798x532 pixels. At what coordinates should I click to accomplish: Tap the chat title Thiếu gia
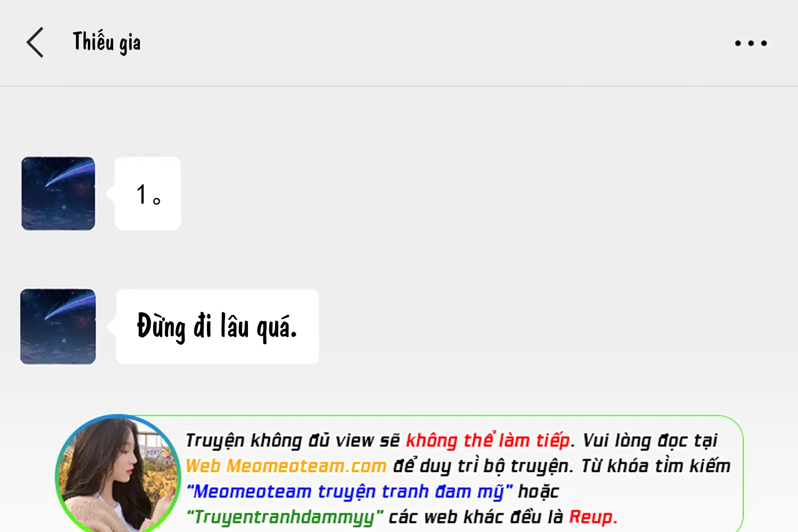[106, 43]
